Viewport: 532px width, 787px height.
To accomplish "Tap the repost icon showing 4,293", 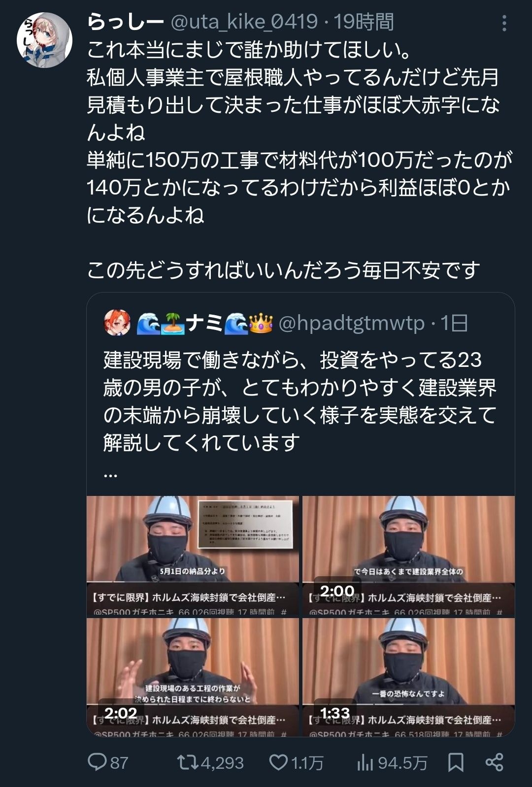I will click(188, 762).
